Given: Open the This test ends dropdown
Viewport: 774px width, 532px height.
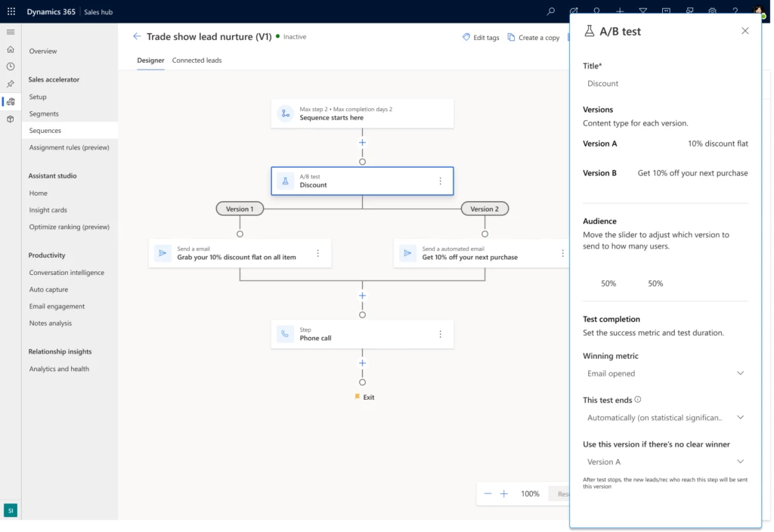Looking at the screenshot, I should coord(665,416).
